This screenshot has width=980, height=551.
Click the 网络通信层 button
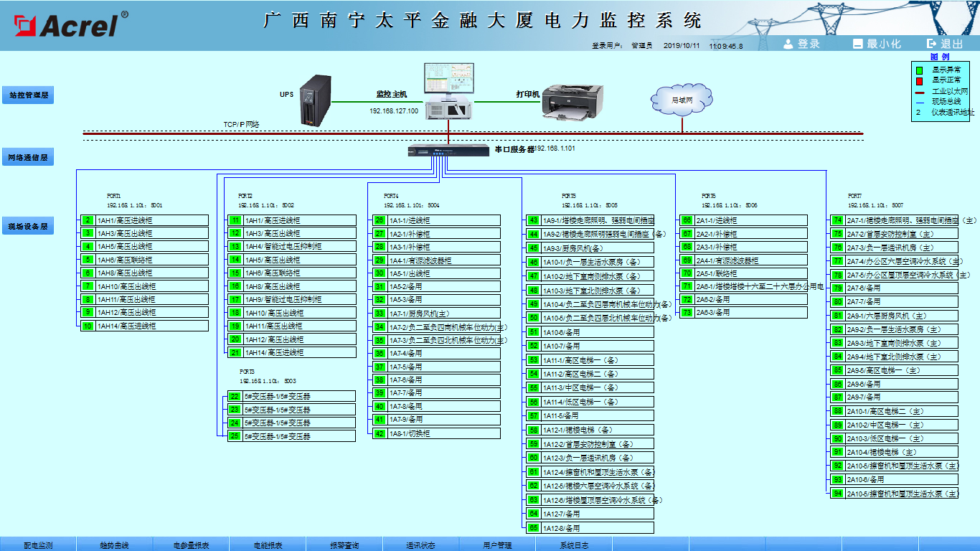[x=28, y=157]
